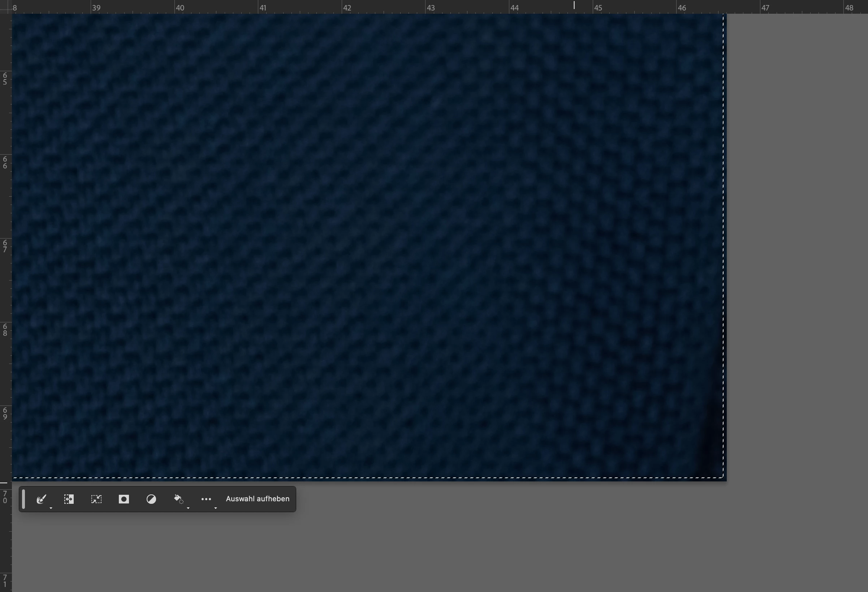This screenshot has height=592, width=868.
Task: Expand the arrow beside the three dots
Action: [x=216, y=508]
